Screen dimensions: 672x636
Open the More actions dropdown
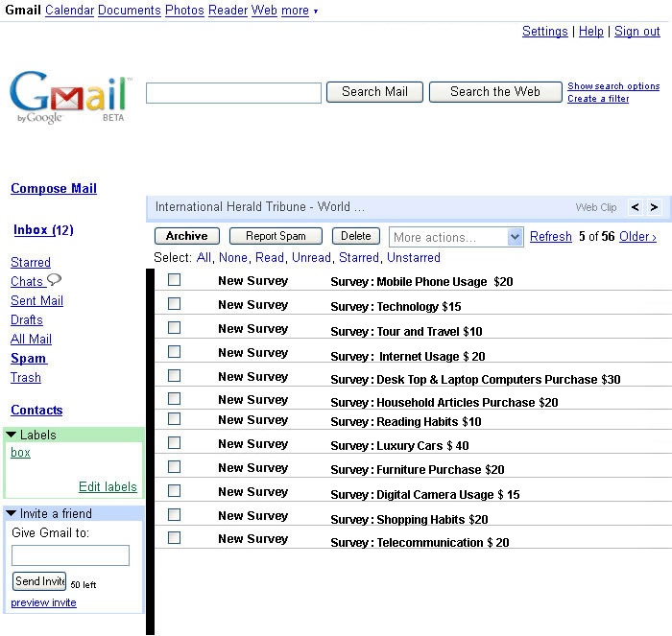[x=456, y=237]
